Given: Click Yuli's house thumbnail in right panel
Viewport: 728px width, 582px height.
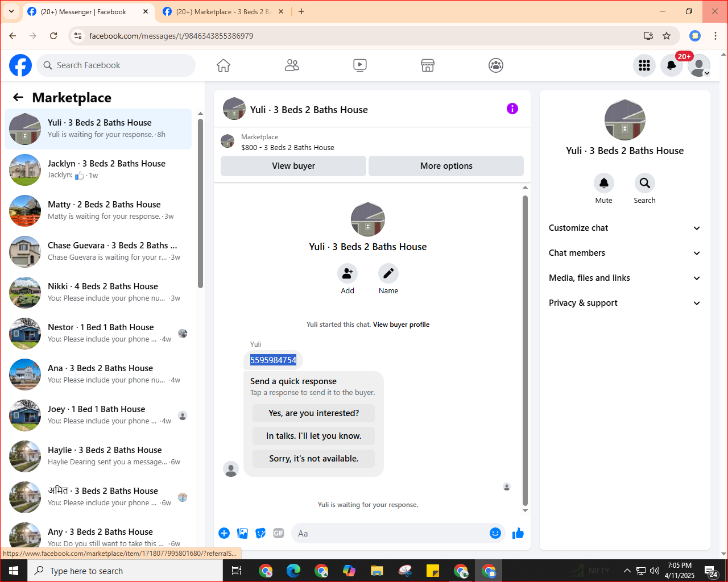Looking at the screenshot, I should click(624, 120).
